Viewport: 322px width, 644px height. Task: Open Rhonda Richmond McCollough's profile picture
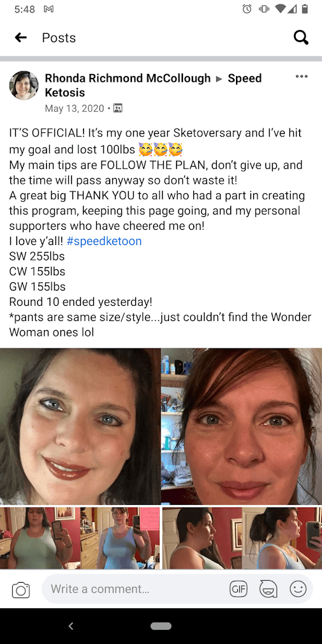[x=24, y=86]
